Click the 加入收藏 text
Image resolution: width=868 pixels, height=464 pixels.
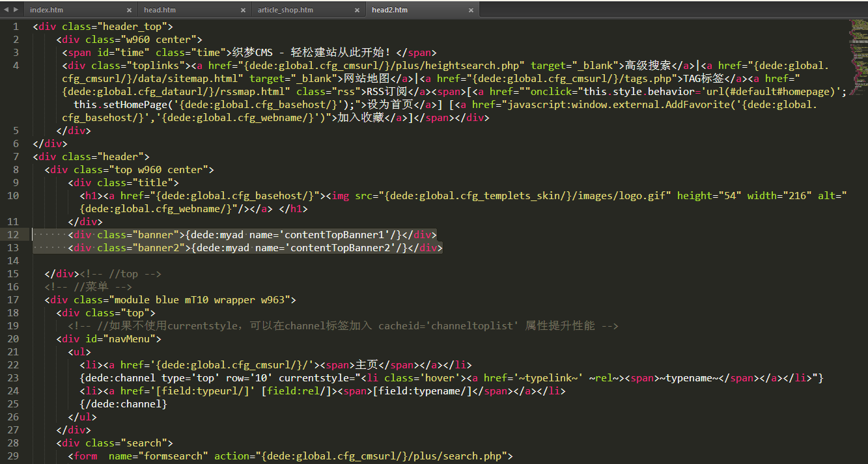point(361,118)
